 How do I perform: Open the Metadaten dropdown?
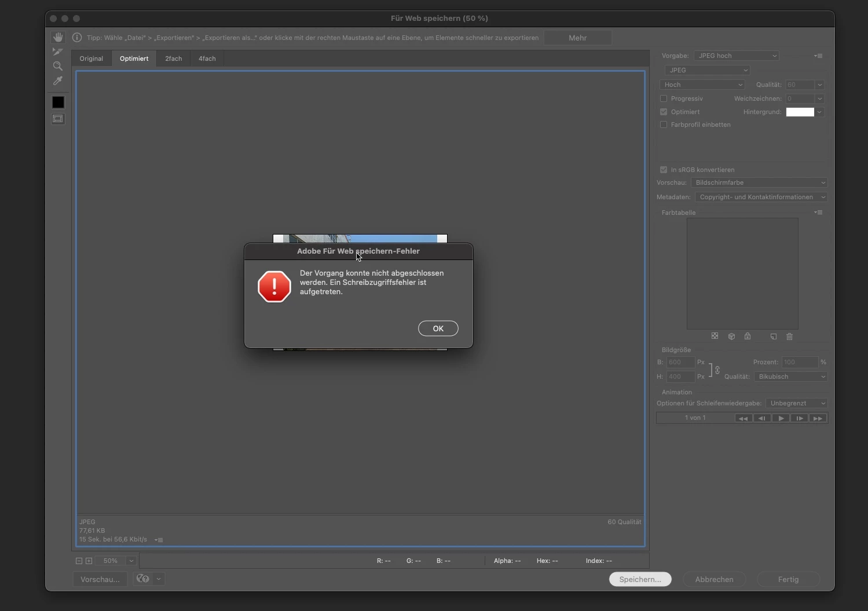pos(761,197)
